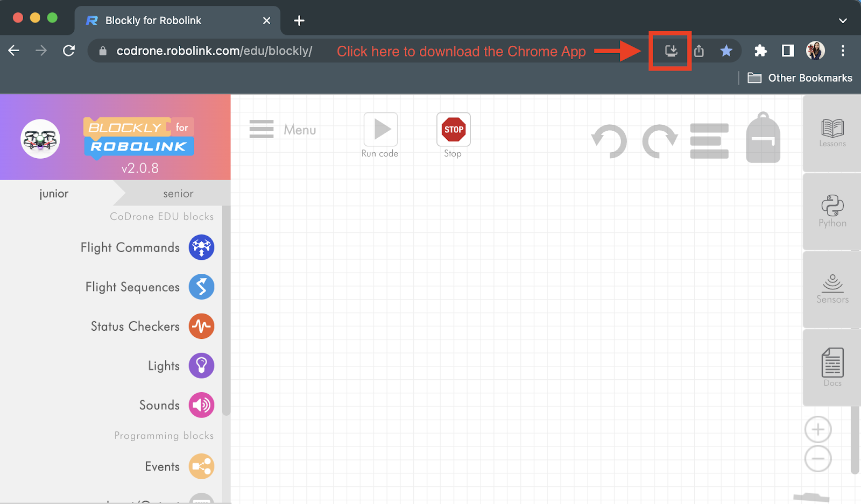Image resolution: width=861 pixels, height=504 pixels.
Task: Expand the tab search chevron
Action: 843,20
